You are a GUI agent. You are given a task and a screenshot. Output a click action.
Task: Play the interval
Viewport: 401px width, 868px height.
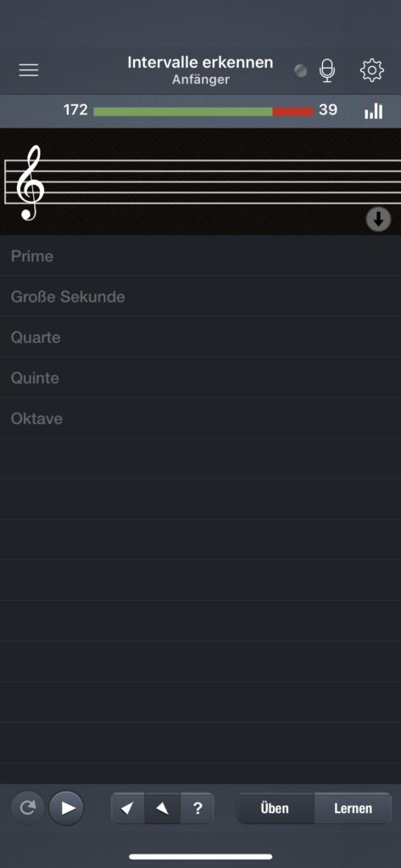[x=66, y=808]
